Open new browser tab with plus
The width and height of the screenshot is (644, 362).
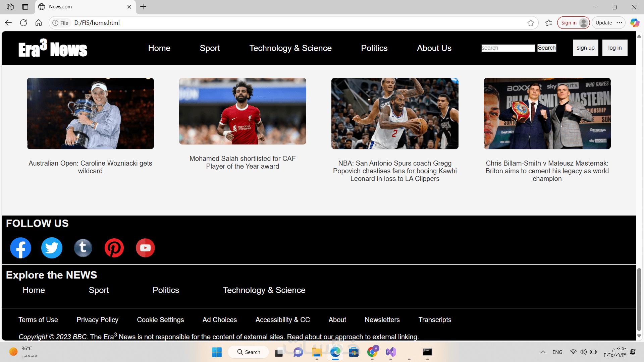point(143,7)
